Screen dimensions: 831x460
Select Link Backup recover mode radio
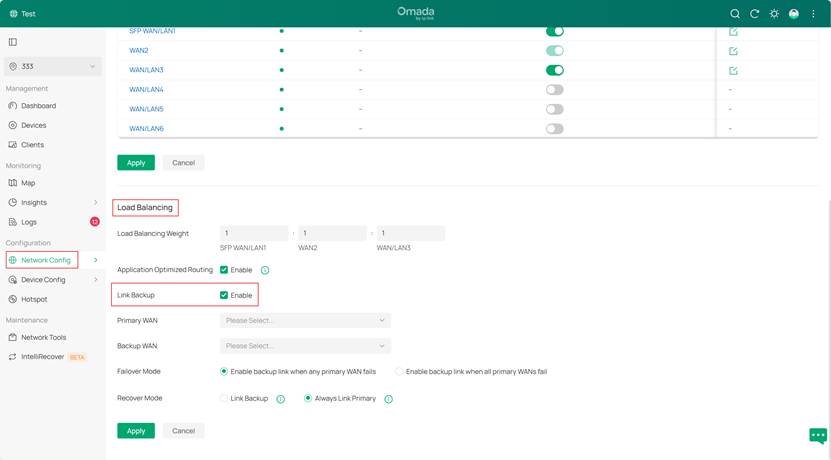[224, 398]
